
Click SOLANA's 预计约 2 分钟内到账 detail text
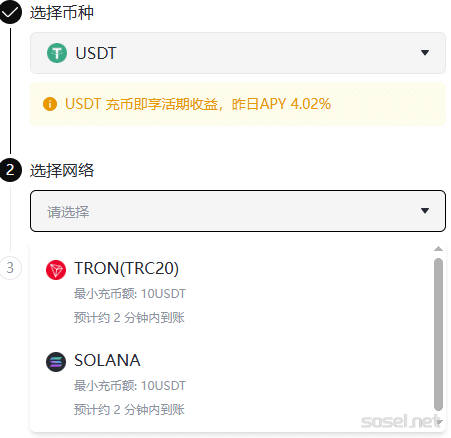coord(129,410)
